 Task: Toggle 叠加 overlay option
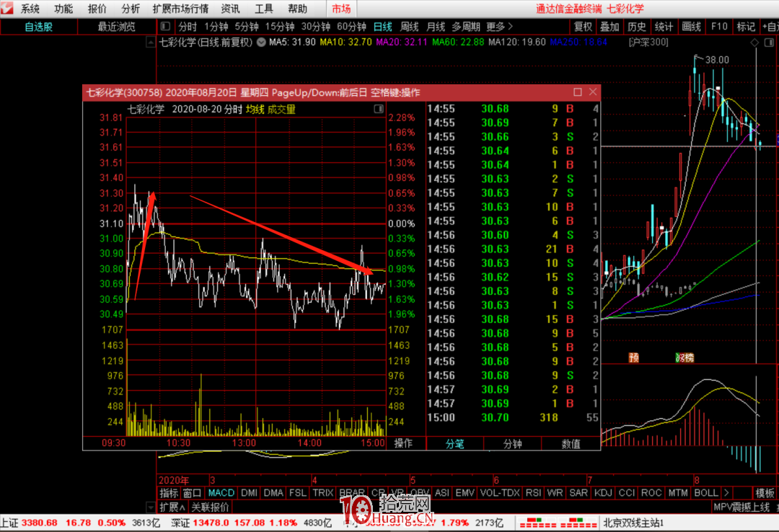(609, 27)
